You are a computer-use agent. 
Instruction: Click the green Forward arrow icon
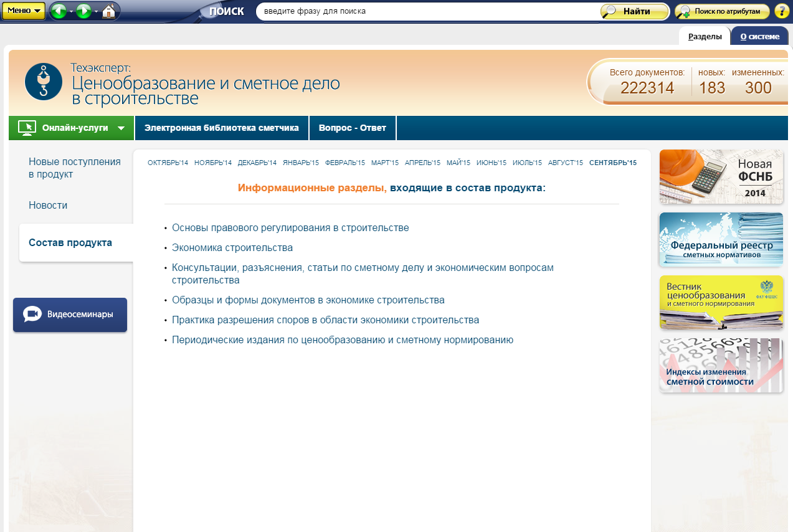(84, 11)
